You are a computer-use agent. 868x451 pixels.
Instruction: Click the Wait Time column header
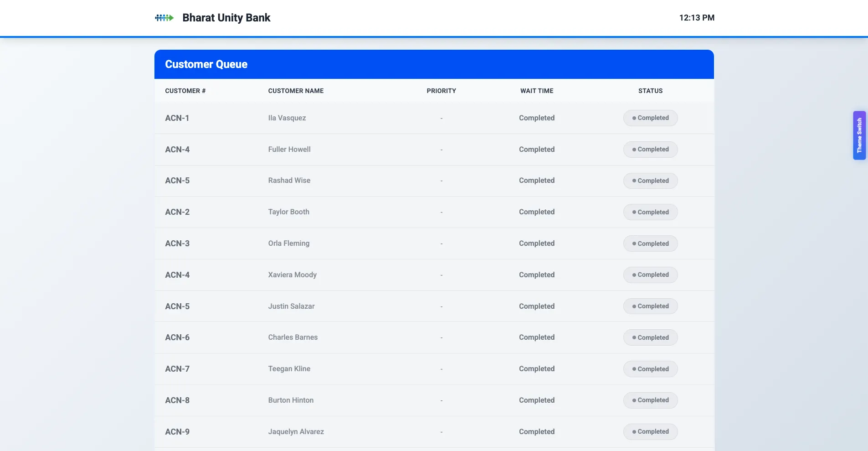pyautogui.click(x=537, y=91)
